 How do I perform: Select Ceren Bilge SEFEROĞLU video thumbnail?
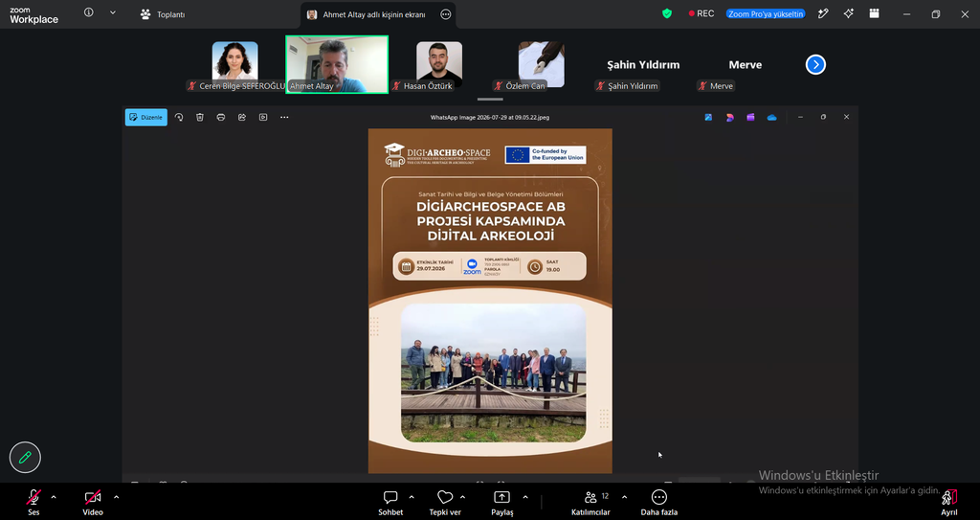(x=235, y=65)
